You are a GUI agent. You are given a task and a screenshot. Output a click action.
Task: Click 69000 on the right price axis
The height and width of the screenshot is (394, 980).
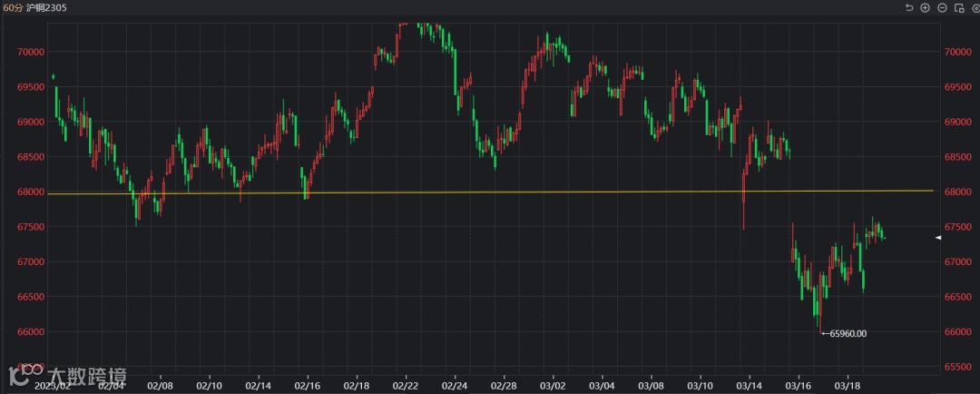957,122
